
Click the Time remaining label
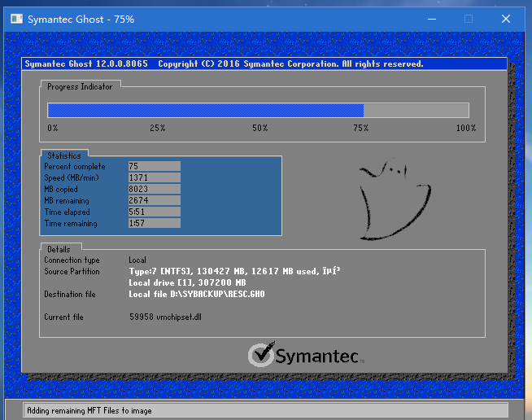click(71, 223)
